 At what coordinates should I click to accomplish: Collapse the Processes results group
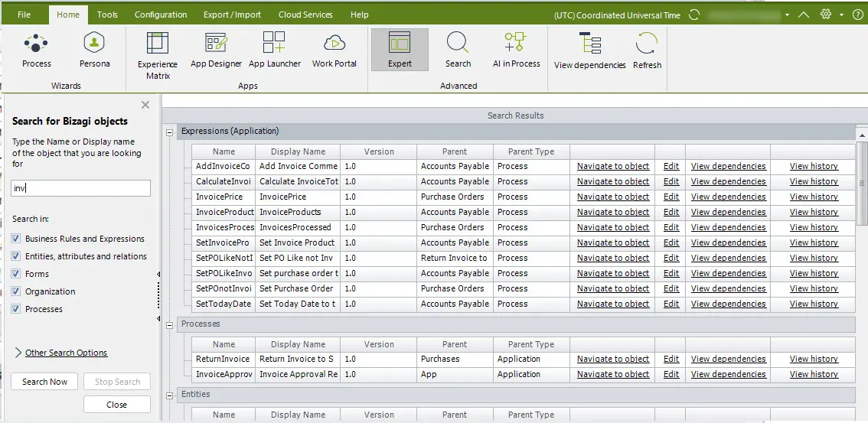click(169, 324)
